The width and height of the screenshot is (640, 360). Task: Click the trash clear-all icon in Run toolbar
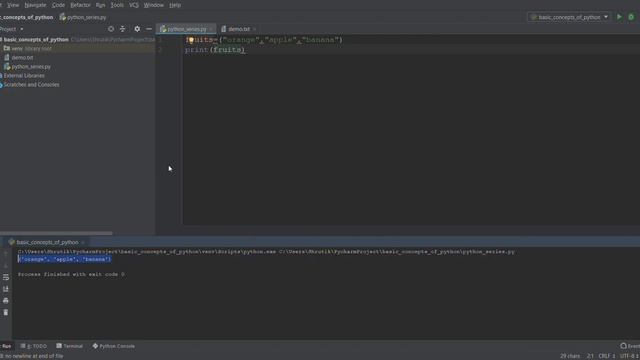coord(6,313)
